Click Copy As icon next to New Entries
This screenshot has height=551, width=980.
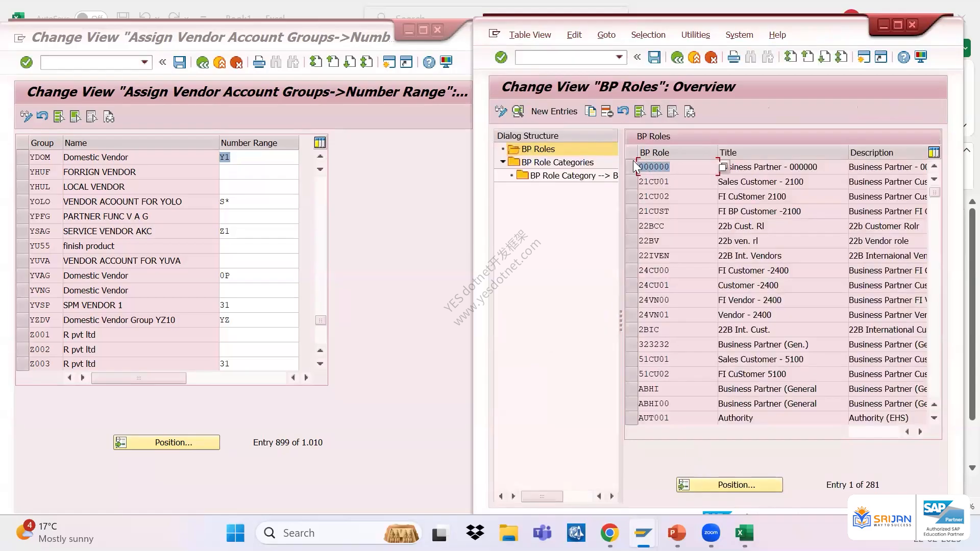pyautogui.click(x=591, y=111)
